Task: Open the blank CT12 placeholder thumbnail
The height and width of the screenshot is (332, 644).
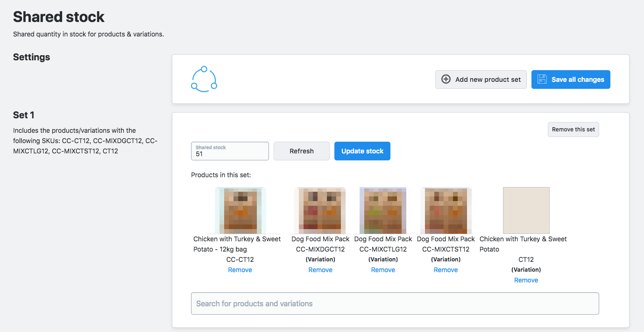Action: click(x=526, y=210)
